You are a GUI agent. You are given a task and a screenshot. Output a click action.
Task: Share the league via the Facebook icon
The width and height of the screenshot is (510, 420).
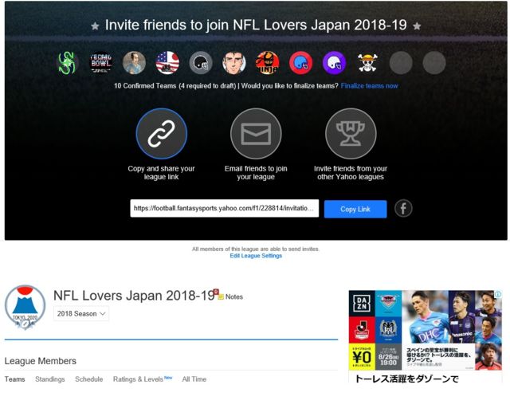404,209
